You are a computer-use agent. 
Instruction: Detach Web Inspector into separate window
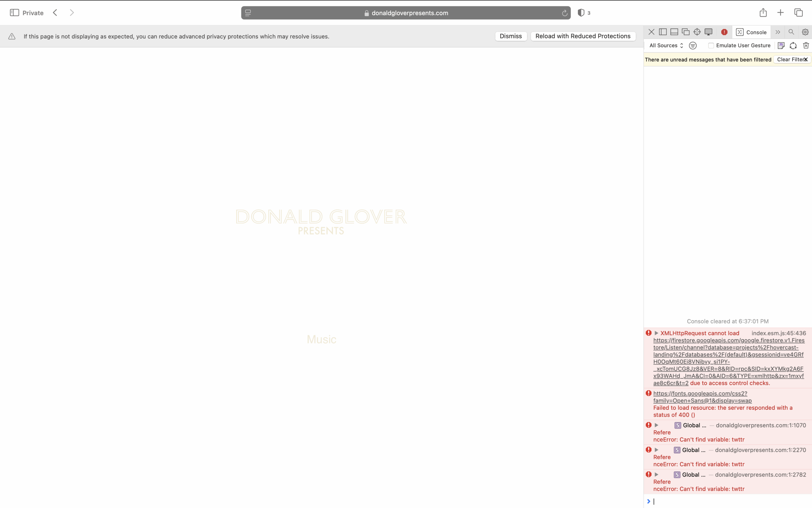point(686,32)
